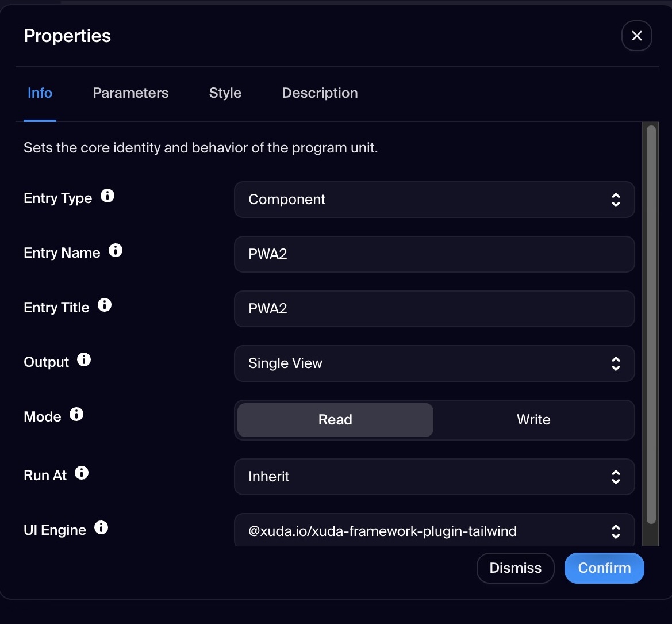
Task: Open the UI Engine plugin dropdown
Action: (x=434, y=531)
